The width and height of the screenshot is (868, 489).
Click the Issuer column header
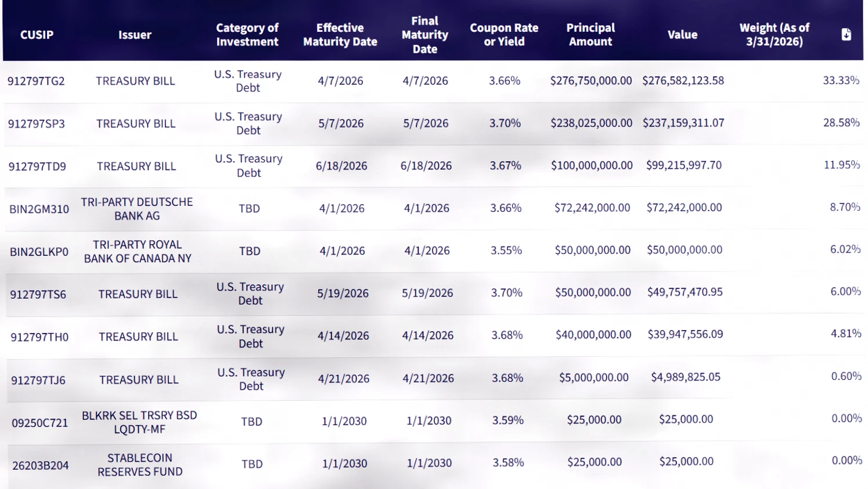click(x=135, y=35)
